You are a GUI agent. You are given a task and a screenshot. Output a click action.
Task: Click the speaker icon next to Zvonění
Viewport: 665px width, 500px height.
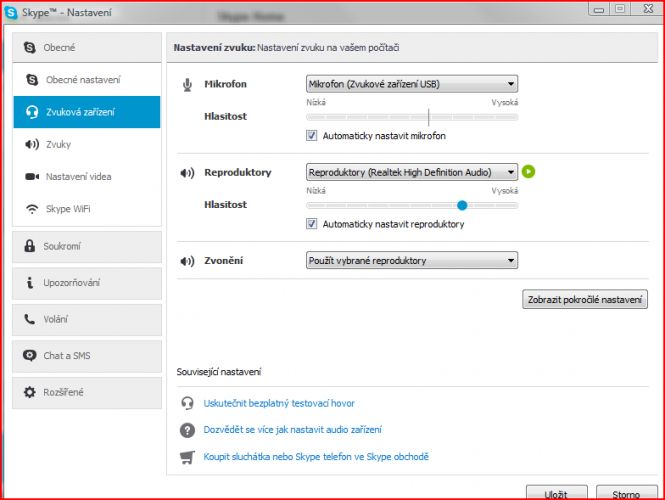click(187, 261)
